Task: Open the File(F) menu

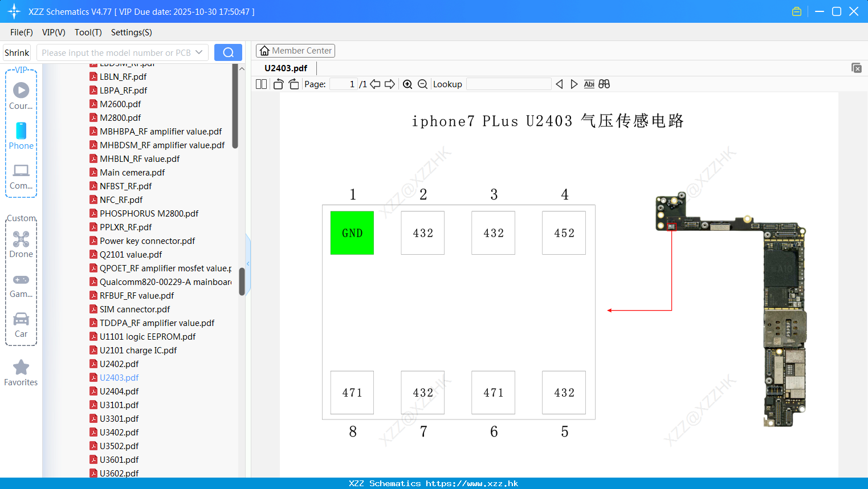Action: coord(22,32)
